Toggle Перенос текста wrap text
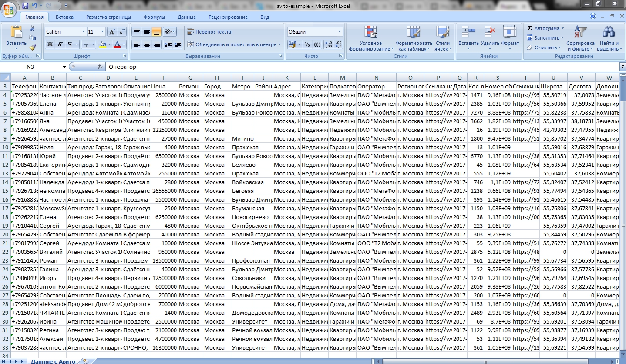This screenshot has height=364, width=626. 209,32
